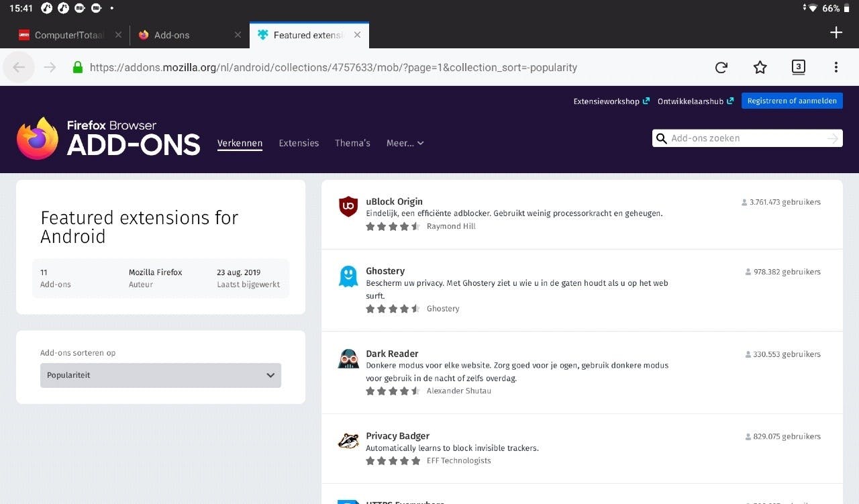Open the Ontwikkelaarshub link
Screen dimensions: 859x504
tap(695, 101)
